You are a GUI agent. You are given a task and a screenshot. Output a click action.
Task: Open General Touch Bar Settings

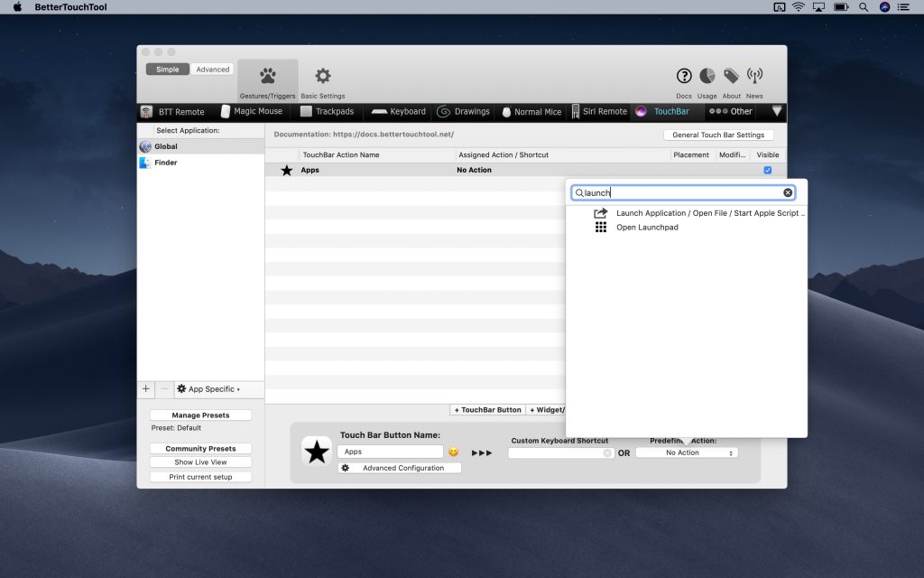[718, 135]
